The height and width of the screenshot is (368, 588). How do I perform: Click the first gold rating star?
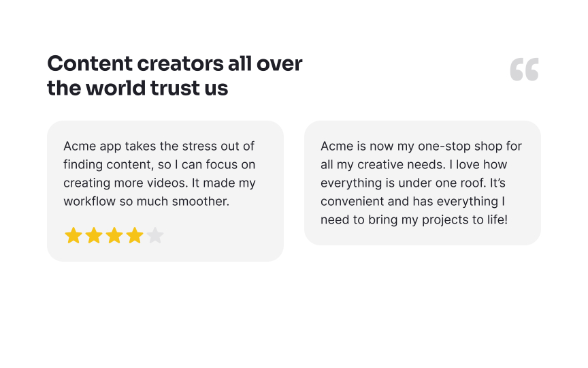[x=73, y=236]
